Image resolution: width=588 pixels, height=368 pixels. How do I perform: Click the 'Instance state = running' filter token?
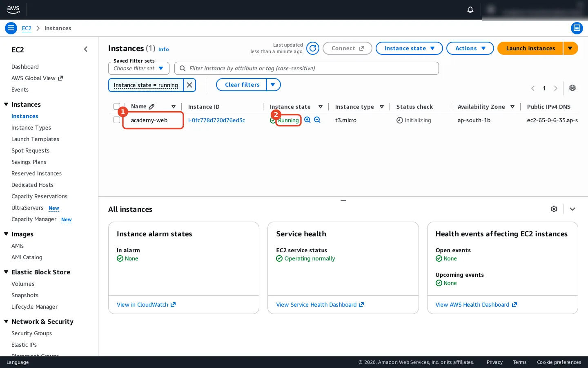(x=146, y=85)
